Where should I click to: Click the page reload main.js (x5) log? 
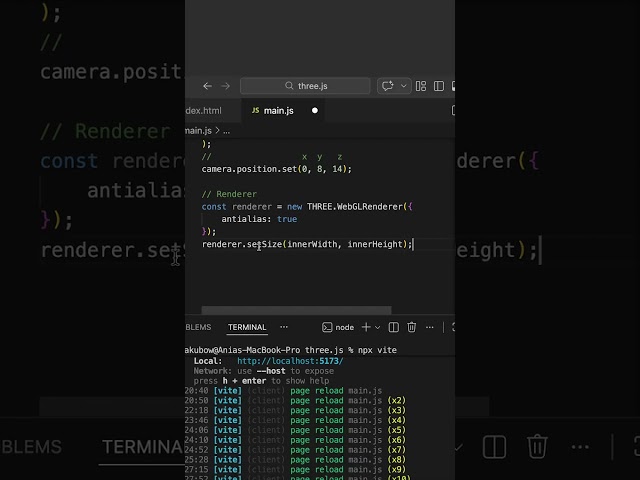tap(296, 430)
